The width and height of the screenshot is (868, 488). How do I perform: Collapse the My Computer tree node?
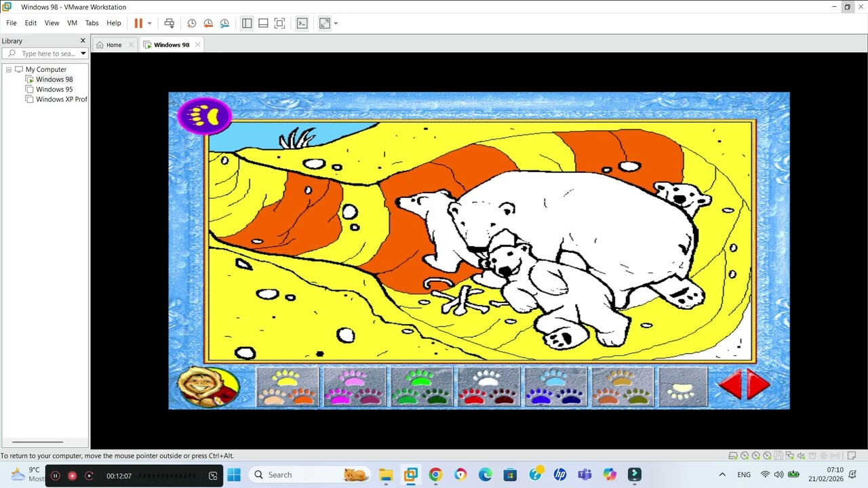[x=9, y=69]
